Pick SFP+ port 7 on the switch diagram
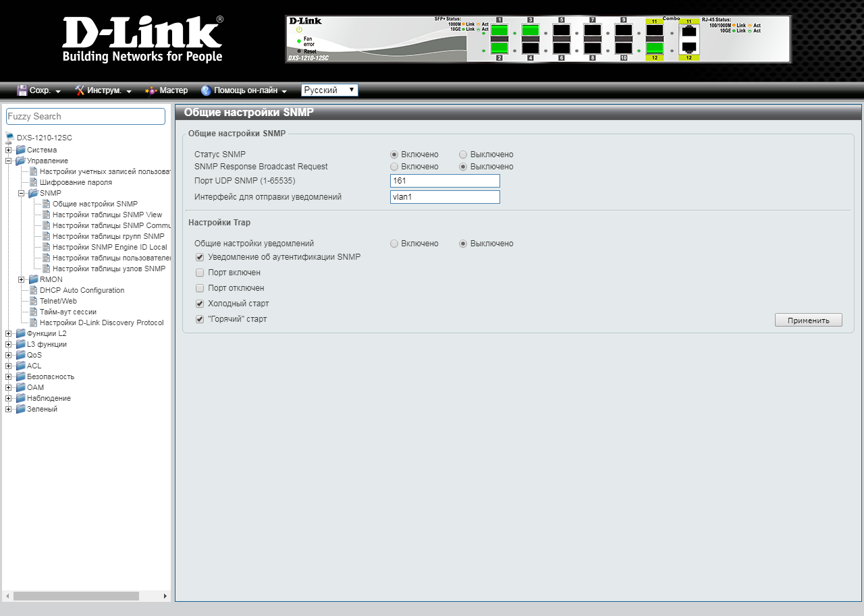The height and width of the screenshot is (616, 864). coord(593,30)
